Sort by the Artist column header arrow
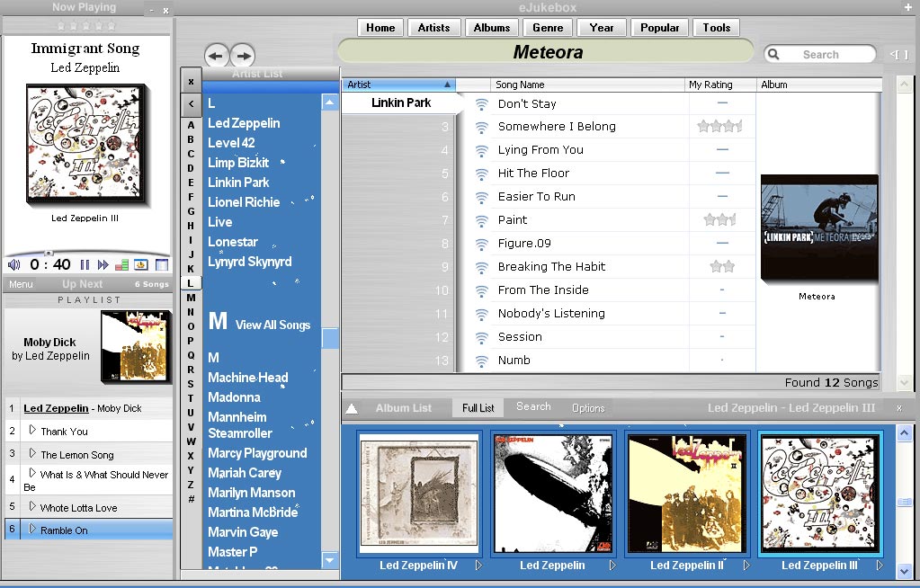 click(x=447, y=85)
